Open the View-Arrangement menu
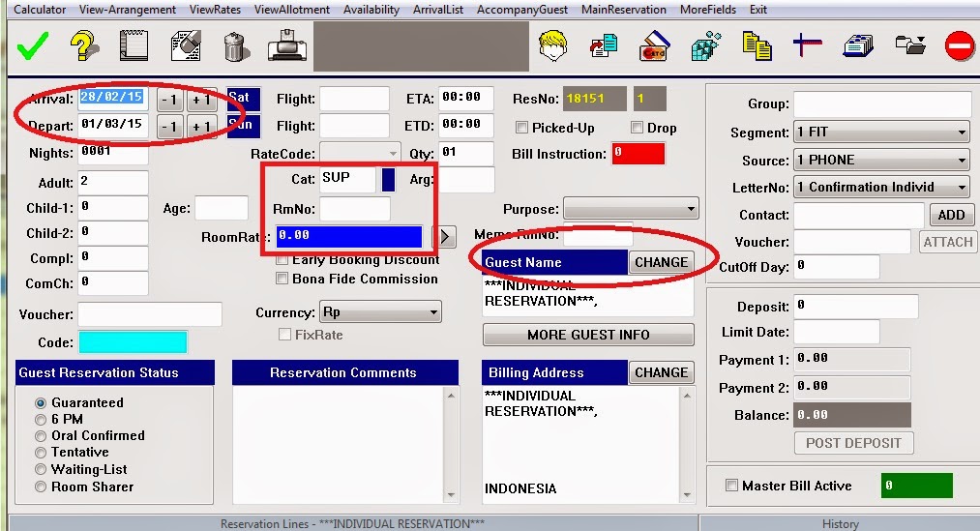Image resolution: width=980 pixels, height=531 pixels. [128, 10]
